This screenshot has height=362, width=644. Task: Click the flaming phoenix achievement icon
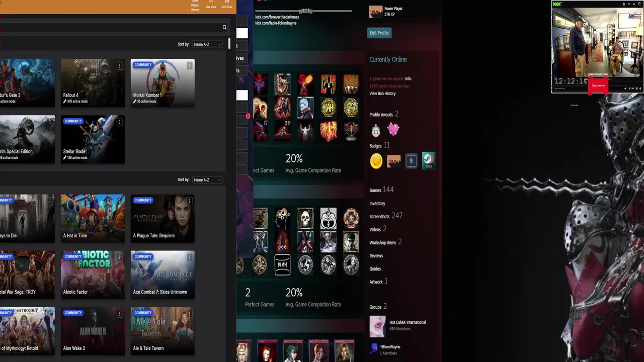point(328,130)
